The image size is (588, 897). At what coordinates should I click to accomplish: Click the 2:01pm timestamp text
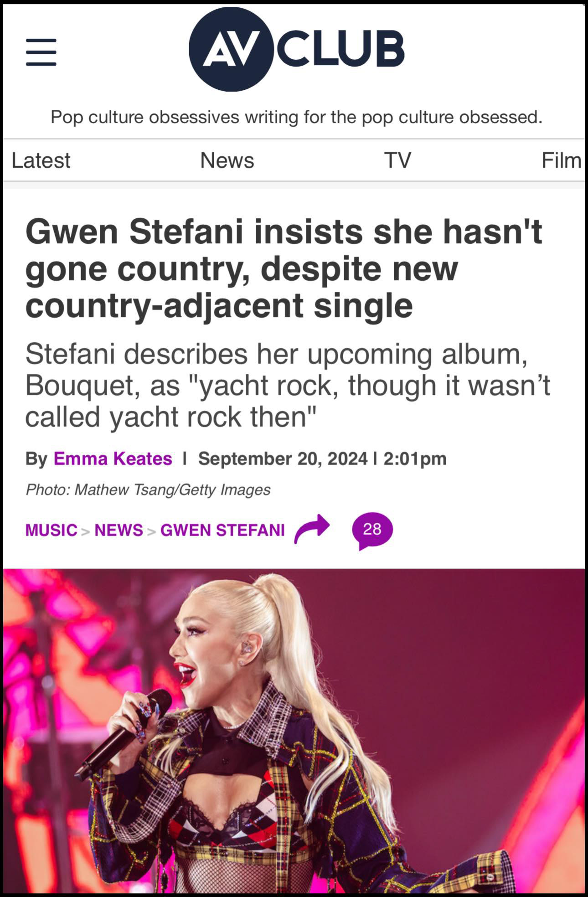[415, 459]
